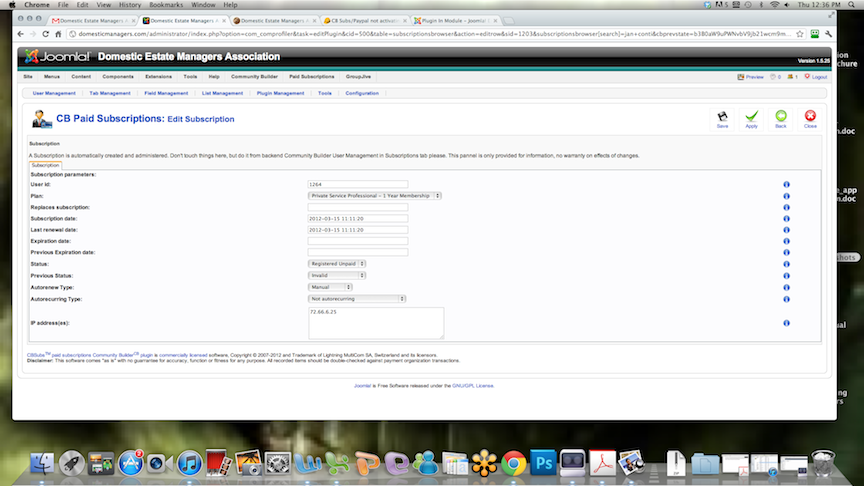Image resolution: width=864 pixels, height=486 pixels.
Task: Open the App Store dock icon
Action: pos(131,463)
